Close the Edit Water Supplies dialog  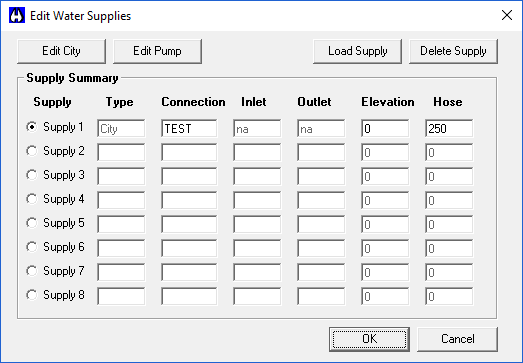507,15
